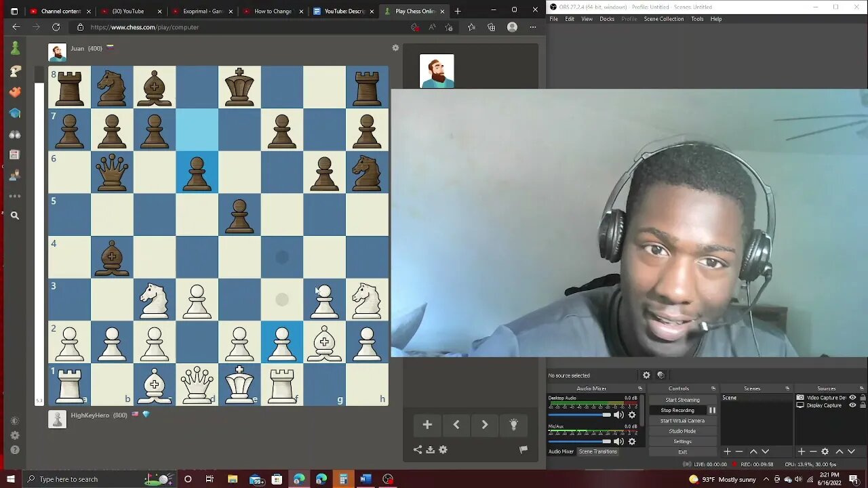868x488 pixels.
Task: Start a new game with the plus button
Action: 427,425
